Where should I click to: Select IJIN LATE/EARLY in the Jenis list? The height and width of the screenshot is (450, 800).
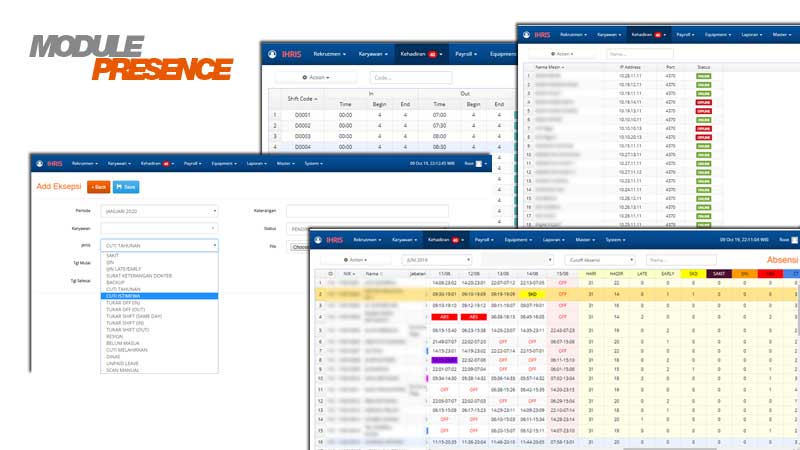tap(159, 269)
